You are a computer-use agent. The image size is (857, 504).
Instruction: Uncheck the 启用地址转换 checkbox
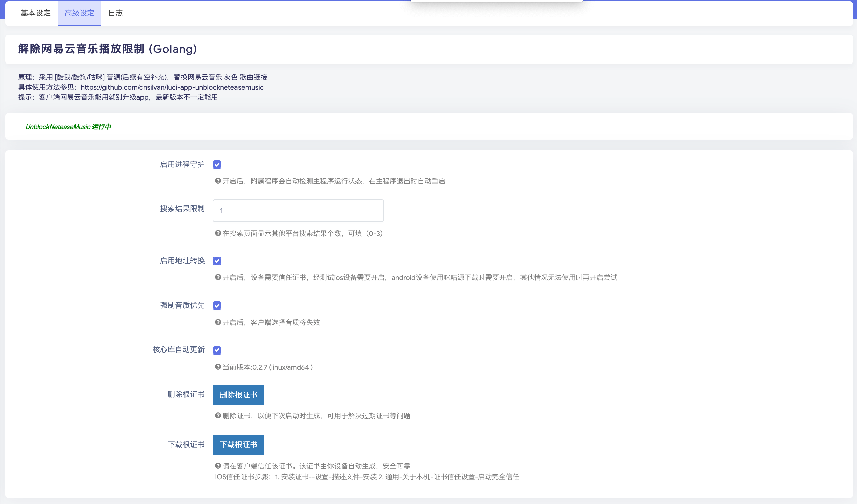[x=217, y=261]
